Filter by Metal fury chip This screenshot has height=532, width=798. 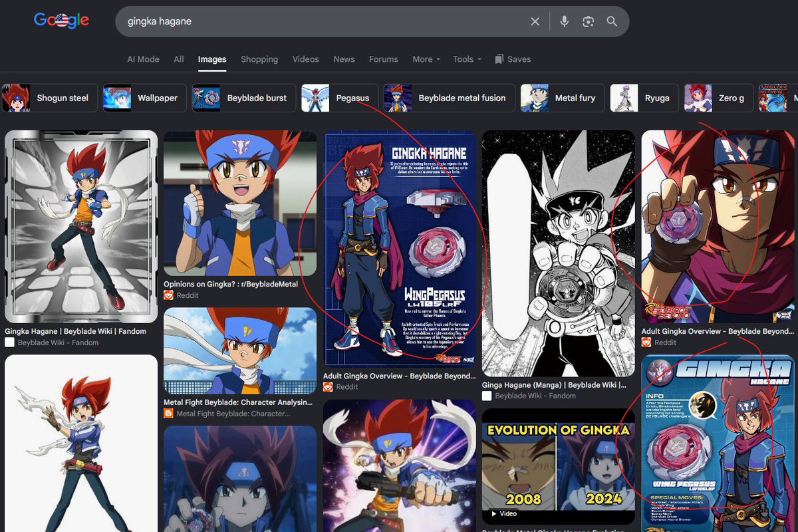(x=563, y=98)
